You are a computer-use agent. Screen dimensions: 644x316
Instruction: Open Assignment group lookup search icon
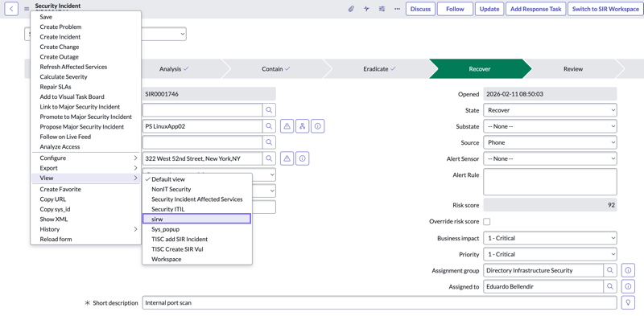point(610,270)
